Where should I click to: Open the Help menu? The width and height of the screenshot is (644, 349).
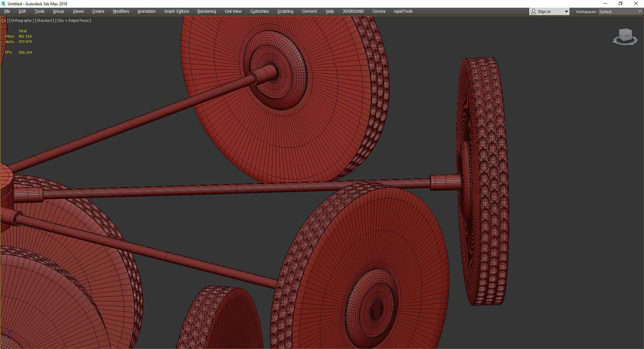pos(330,11)
